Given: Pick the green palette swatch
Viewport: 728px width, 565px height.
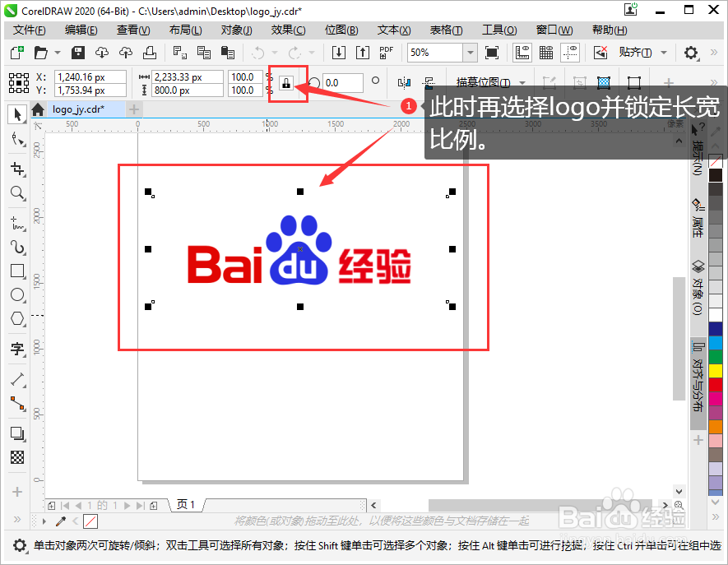Looking at the screenshot, I should [716, 357].
